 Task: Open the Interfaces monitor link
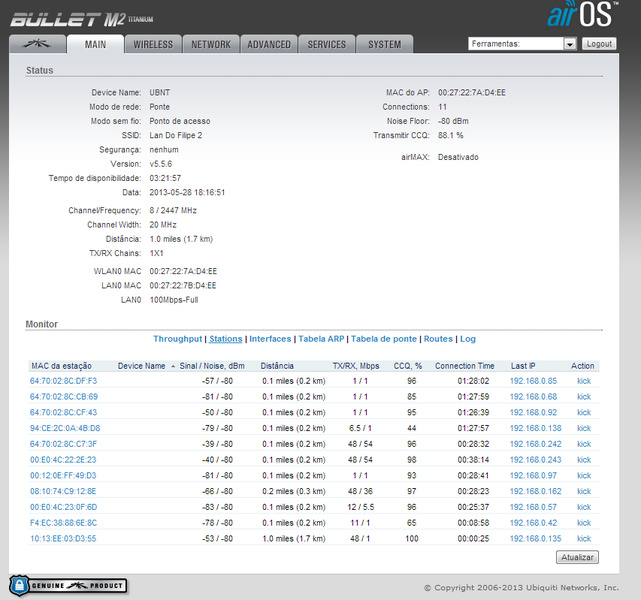coord(270,339)
